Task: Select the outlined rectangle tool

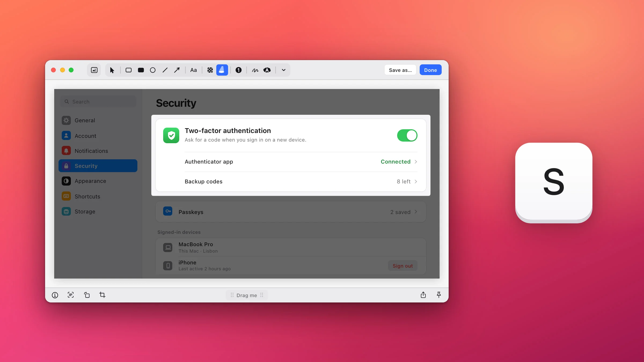Action: tap(129, 70)
